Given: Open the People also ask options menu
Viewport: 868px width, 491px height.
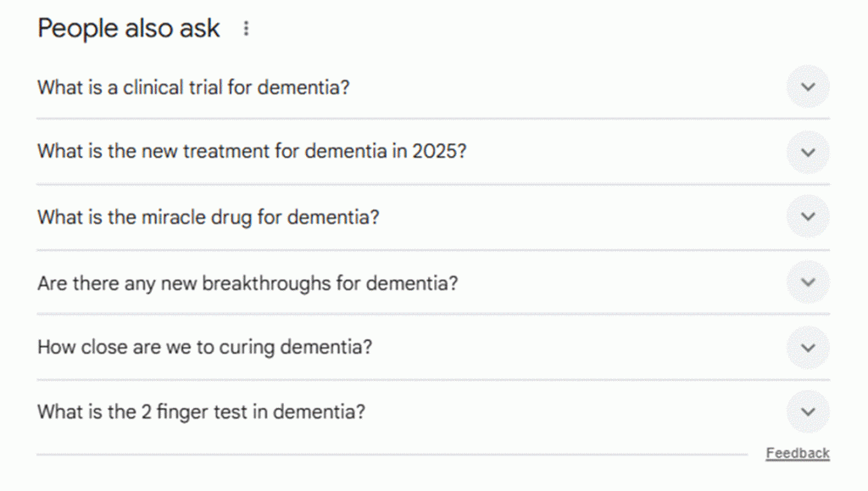Looking at the screenshot, I should point(247,29).
